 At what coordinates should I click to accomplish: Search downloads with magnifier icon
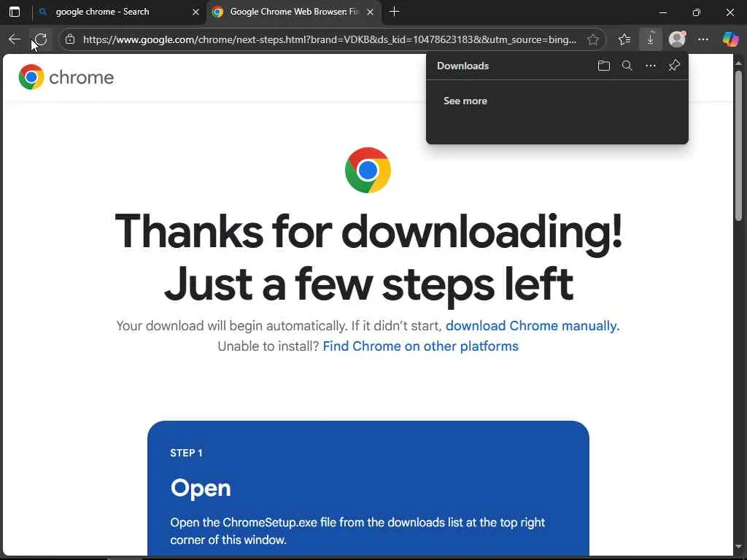627,66
